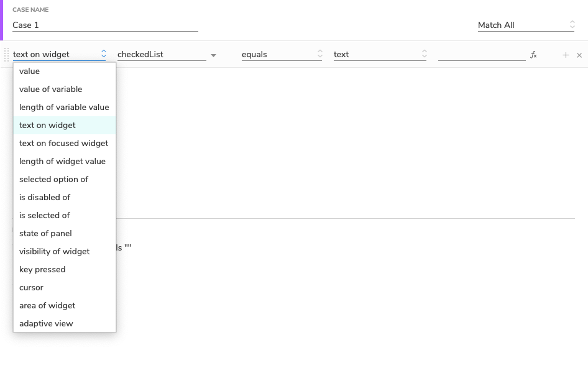
Task: Click the empty condition value field
Action: click(481, 55)
